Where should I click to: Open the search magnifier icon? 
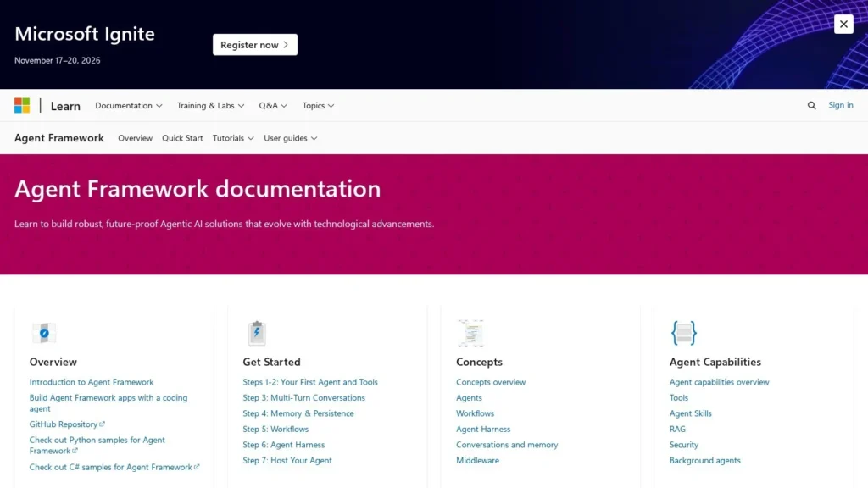[811, 105]
